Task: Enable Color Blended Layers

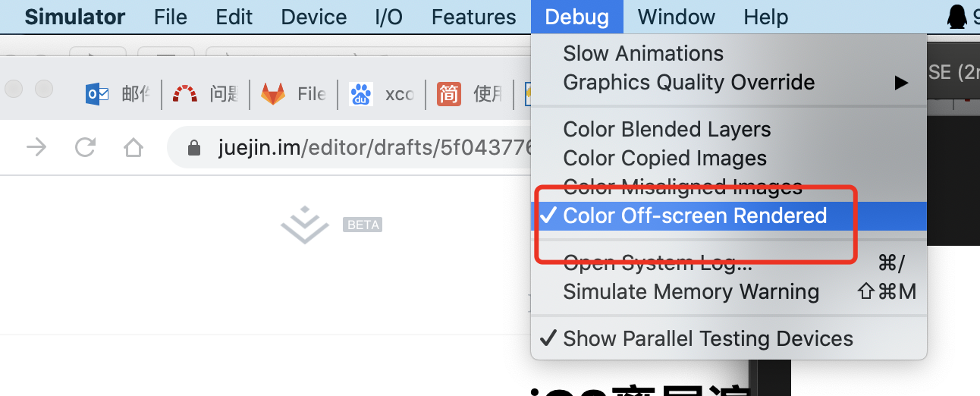Action: tap(667, 130)
